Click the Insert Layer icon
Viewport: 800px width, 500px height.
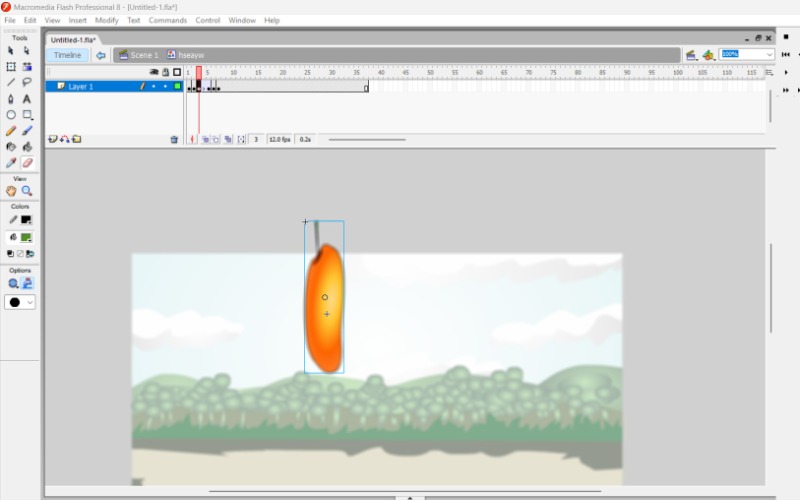tap(52, 140)
